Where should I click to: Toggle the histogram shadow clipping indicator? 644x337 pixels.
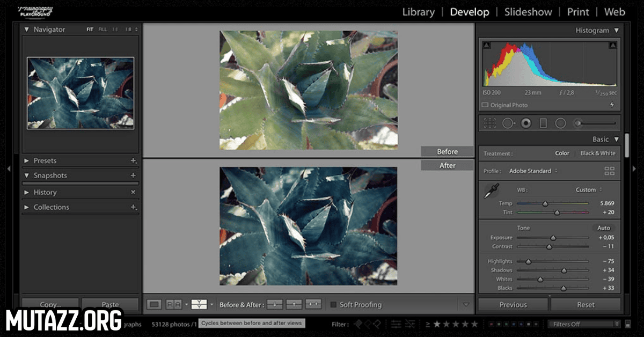[x=487, y=46]
